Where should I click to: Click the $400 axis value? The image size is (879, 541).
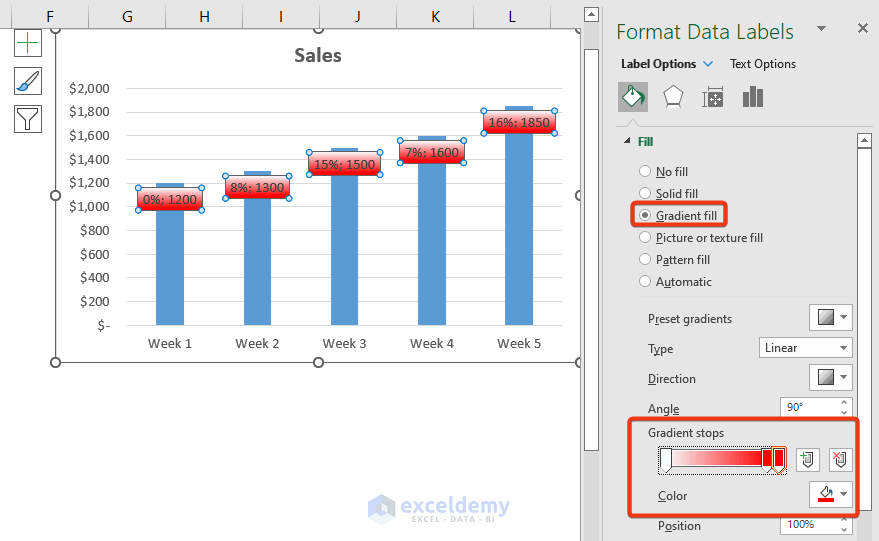[95, 278]
